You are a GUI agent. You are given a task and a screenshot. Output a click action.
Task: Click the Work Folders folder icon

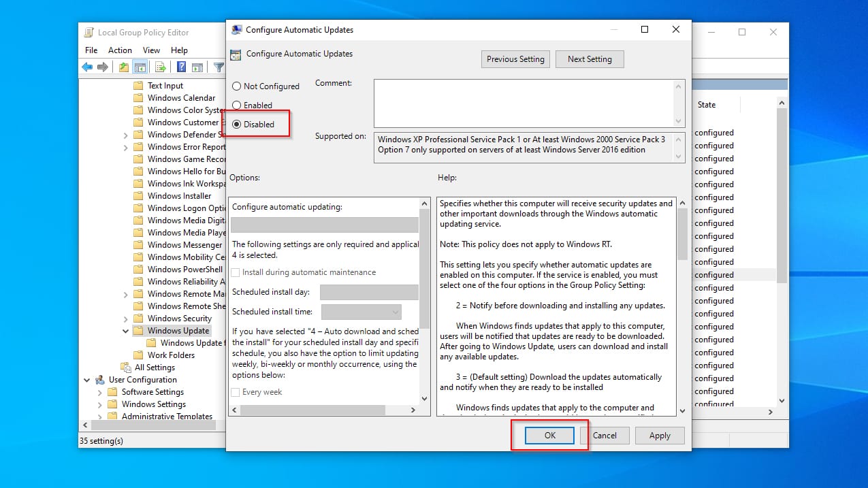[x=138, y=355]
